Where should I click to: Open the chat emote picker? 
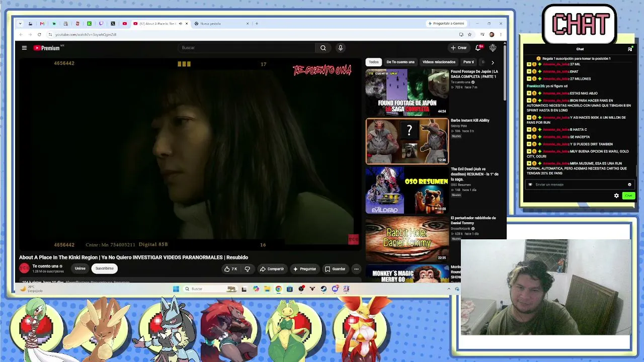pos(629,185)
